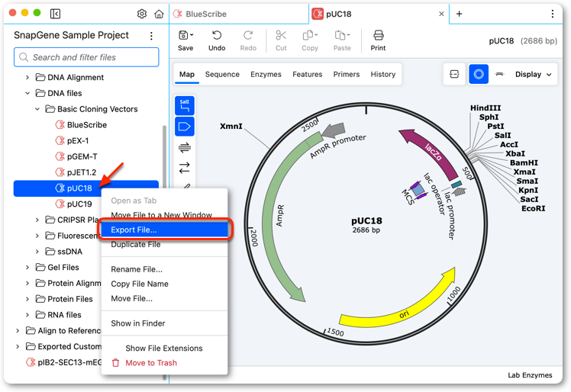Choose Move to Trash menu item
The height and width of the screenshot is (392, 571).
(x=164, y=363)
